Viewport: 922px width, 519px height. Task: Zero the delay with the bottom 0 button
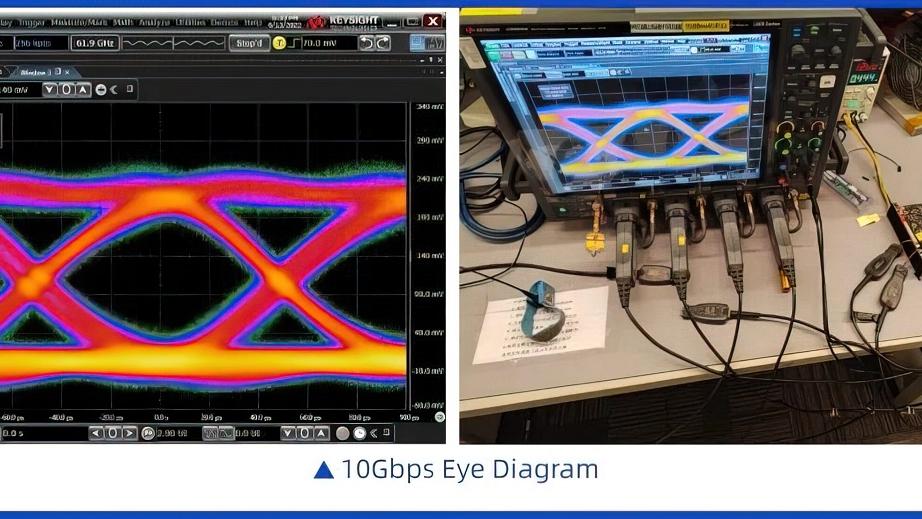[304, 433]
